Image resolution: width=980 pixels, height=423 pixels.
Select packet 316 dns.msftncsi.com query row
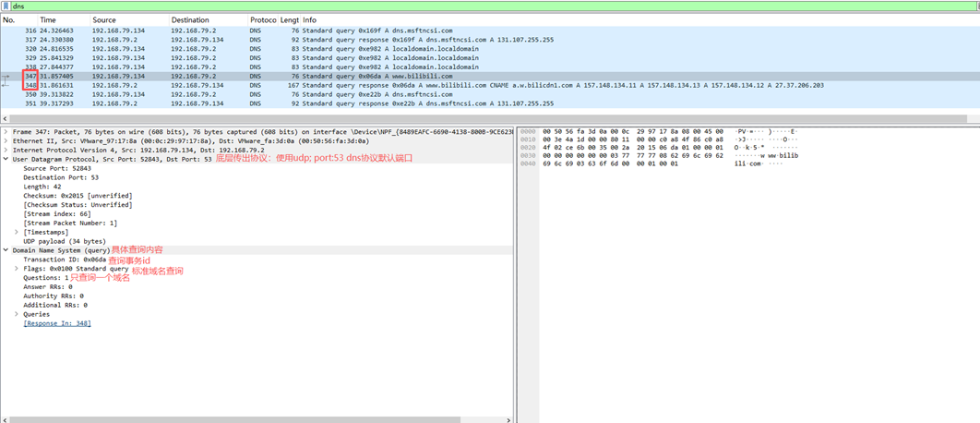click(x=369, y=30)
